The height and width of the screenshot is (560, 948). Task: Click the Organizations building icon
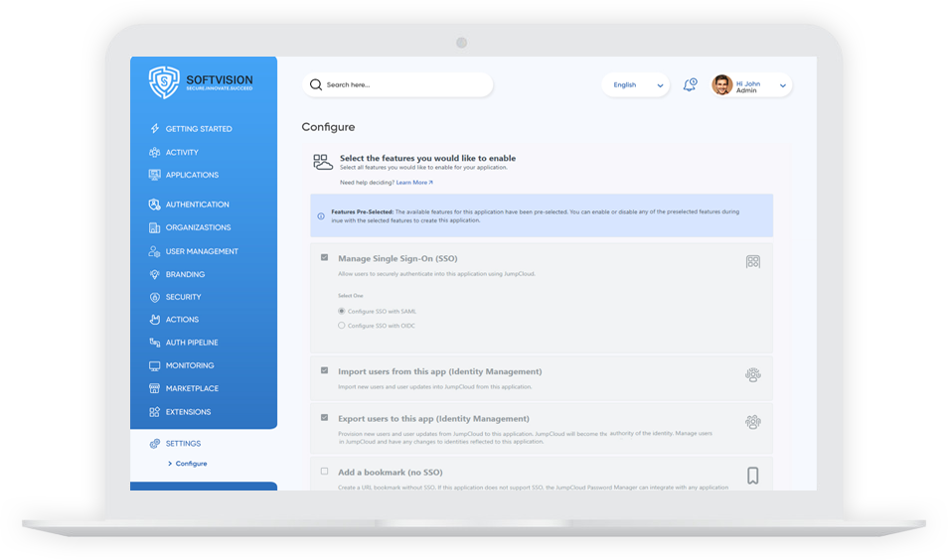[x=155, y=227]
